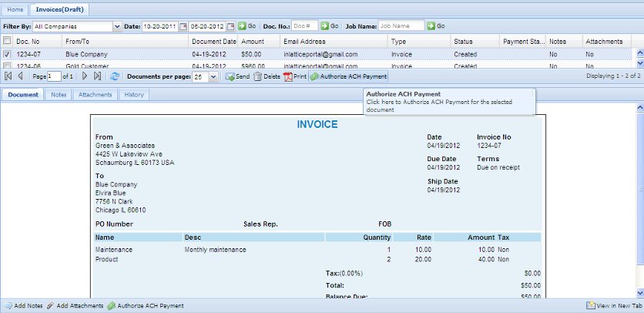This screenshot has height=313, width=644.
Task: Click the Job Name input field
Action: coord(401,26)
